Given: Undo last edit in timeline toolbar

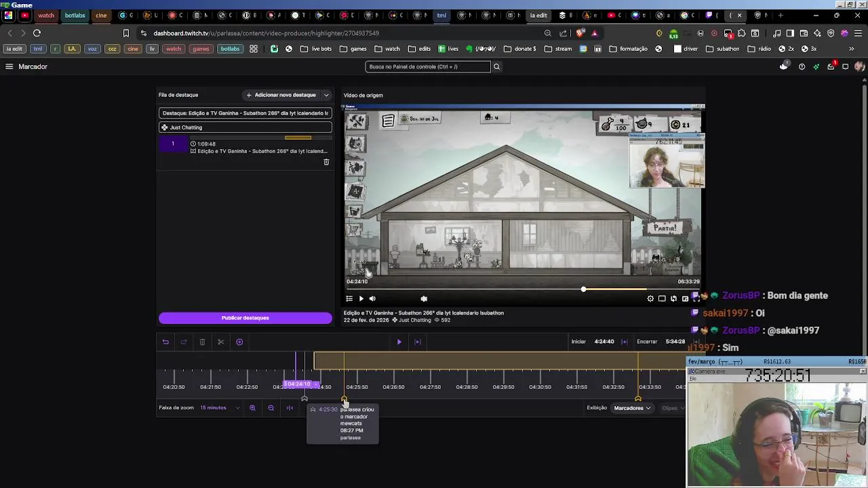Looking at the screenshot, I should pos(165,342).
